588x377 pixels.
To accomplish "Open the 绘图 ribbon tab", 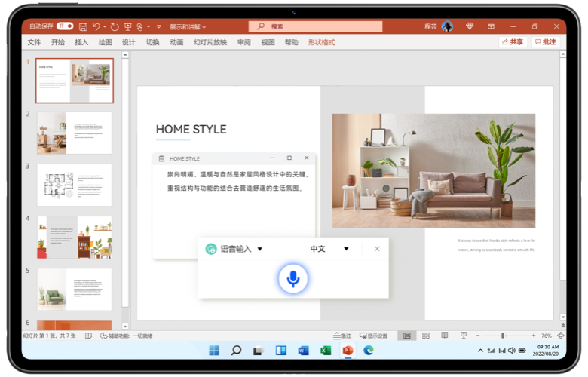I will click(106, 42).
